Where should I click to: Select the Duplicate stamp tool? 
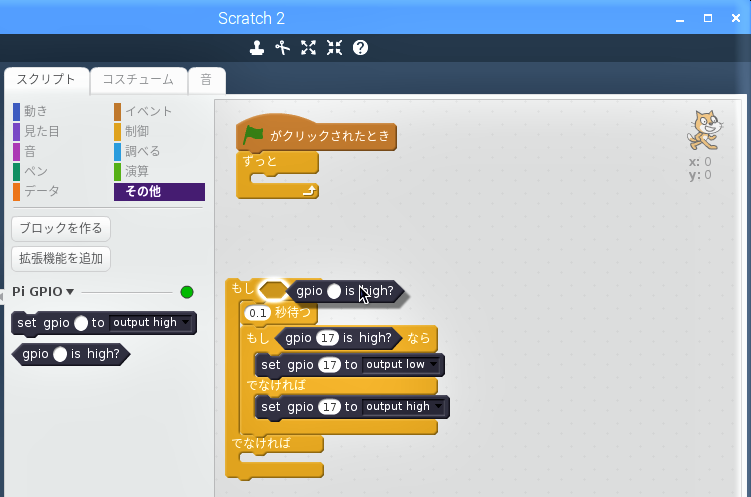[257, 48]
